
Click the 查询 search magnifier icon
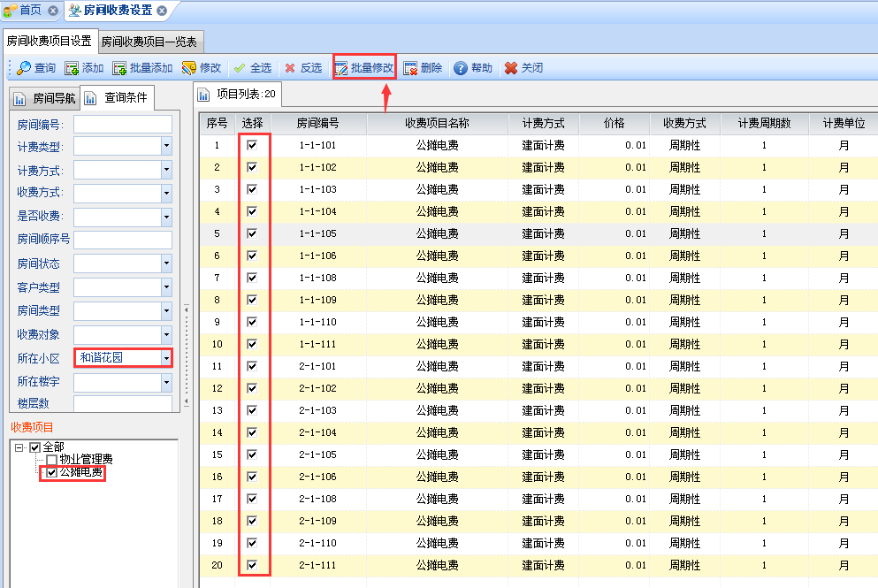(x=24, y=68)
